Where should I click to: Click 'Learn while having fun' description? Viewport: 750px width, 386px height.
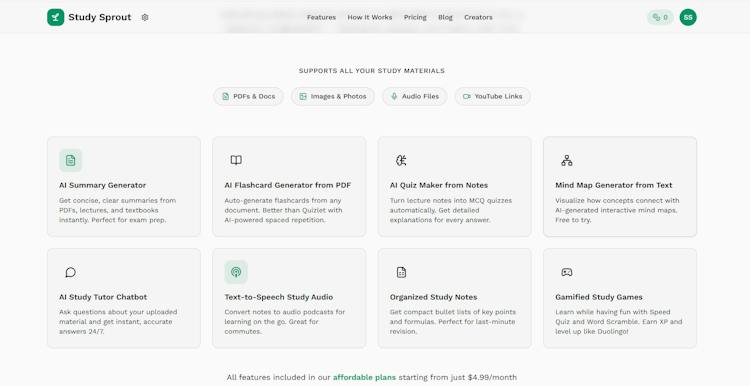619,321
